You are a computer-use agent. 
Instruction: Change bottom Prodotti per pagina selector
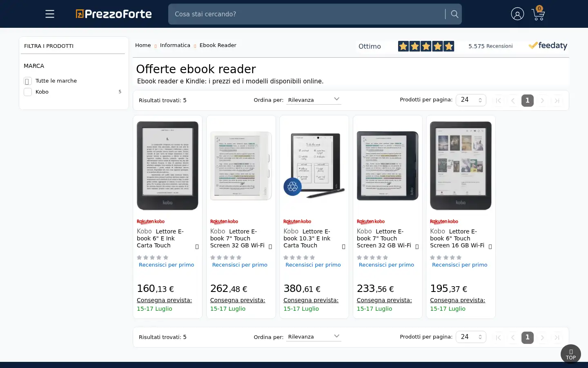pyautogui.click(x=471, y=337)
